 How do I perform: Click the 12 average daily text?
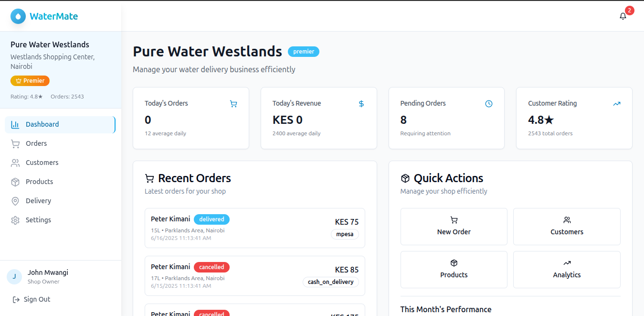(x=165, y=133)
